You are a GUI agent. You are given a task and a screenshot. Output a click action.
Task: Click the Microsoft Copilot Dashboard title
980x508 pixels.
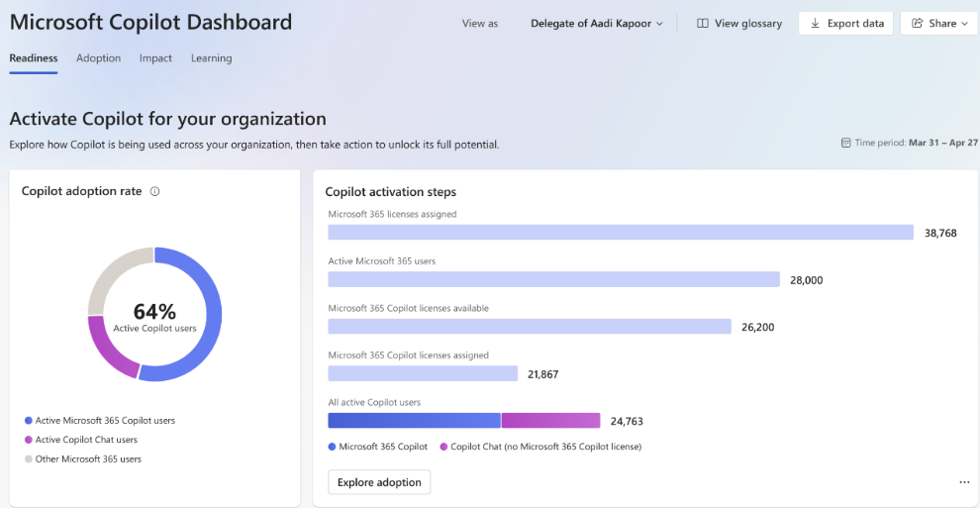tap(150, 23)
